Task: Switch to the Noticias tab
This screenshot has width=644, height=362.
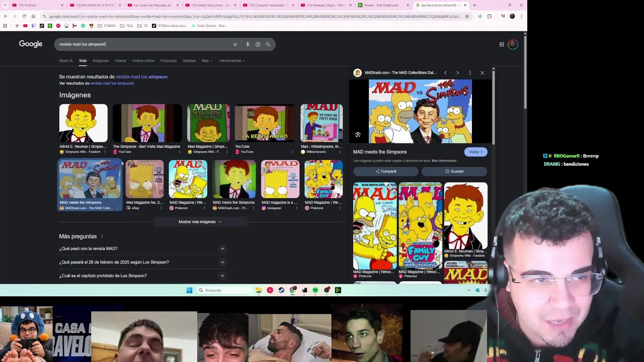Action: click(189, 61)
